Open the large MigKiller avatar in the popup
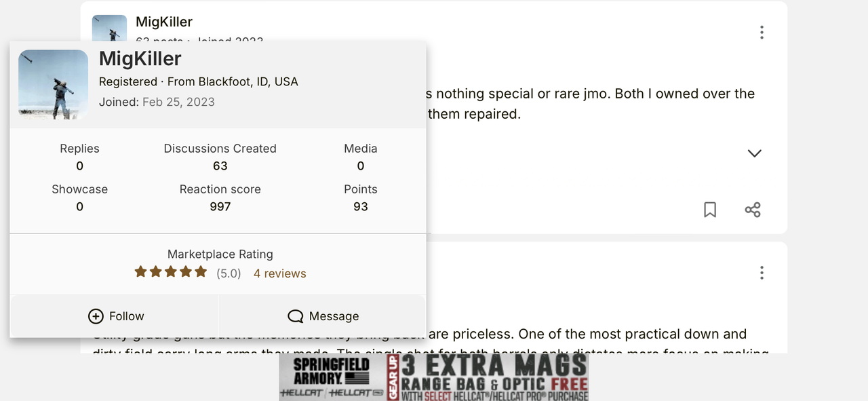 tap(53, 85)
